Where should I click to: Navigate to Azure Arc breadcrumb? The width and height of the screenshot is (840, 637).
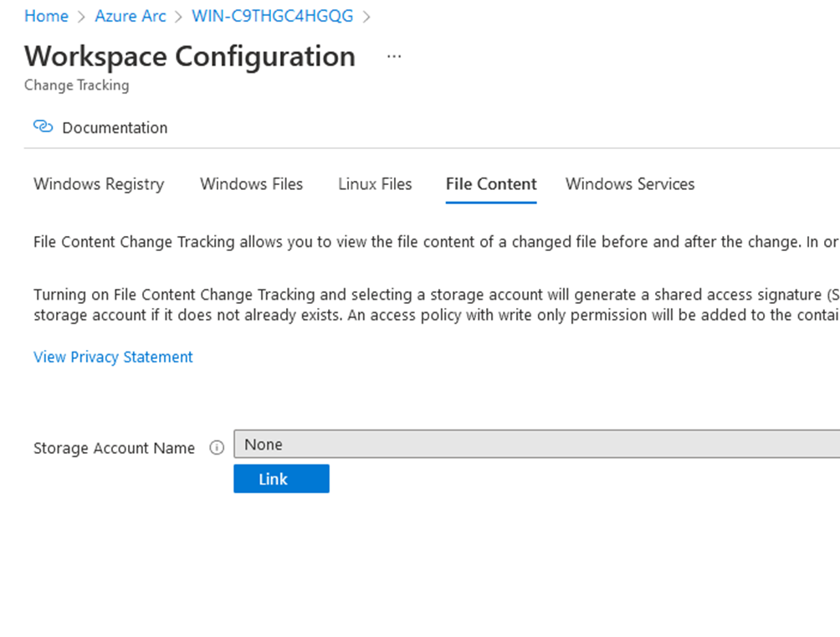click(131, 16)
